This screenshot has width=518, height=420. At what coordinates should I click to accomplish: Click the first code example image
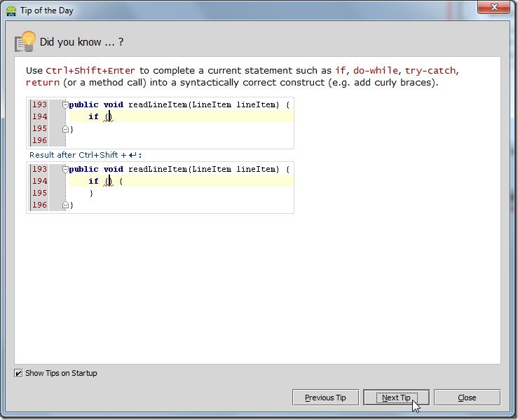[161, 123]
